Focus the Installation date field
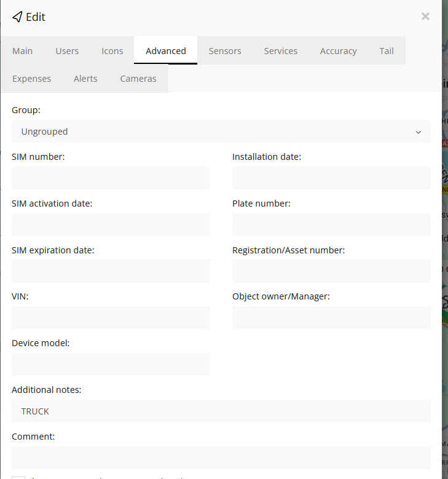Viewport: 448px width, 479px height. click(331, 178)
